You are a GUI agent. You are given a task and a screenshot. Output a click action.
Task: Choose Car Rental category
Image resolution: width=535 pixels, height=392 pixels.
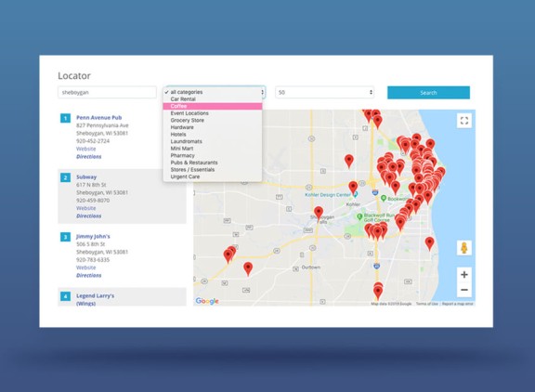pyautogui.click(x=213, y=99)
